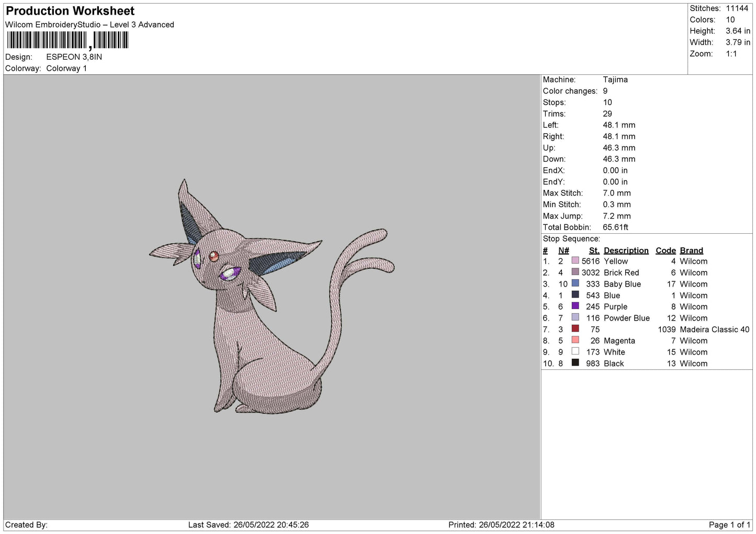Click the 'ESPEON 3,8IN' design name

(74, 57)
